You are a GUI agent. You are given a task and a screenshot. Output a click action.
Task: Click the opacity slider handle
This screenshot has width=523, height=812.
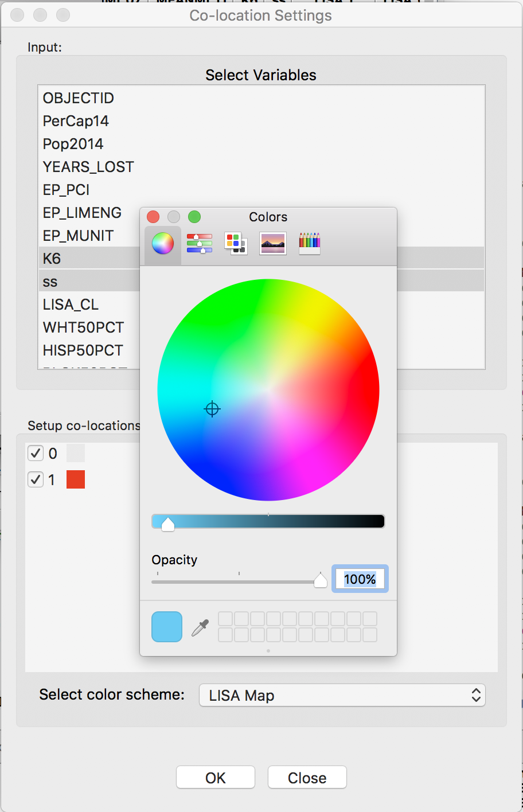click(321, 580)
